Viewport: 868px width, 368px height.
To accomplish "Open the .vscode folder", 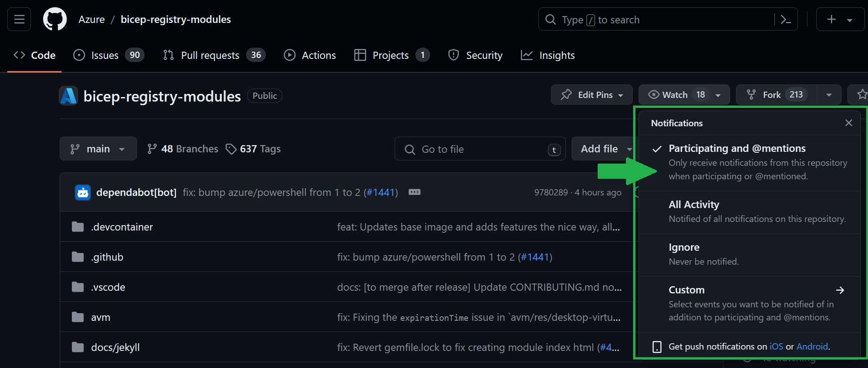I will [x=108, y=287].
